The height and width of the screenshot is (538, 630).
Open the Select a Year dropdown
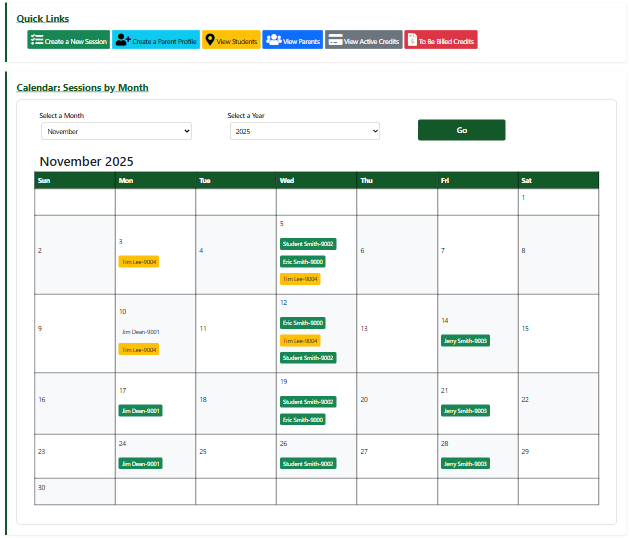coord(305,131)
